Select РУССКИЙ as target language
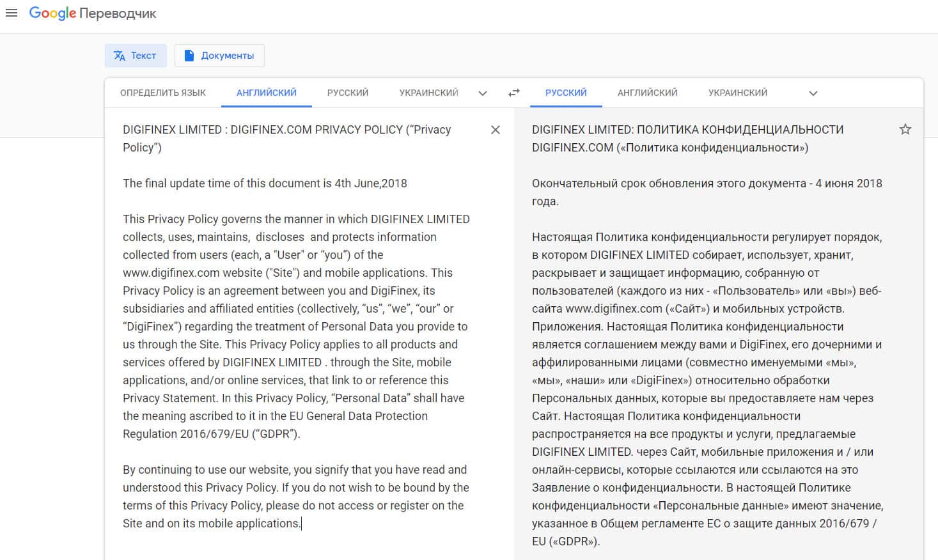This screenshot has width=938, height=560. [566, 93]
